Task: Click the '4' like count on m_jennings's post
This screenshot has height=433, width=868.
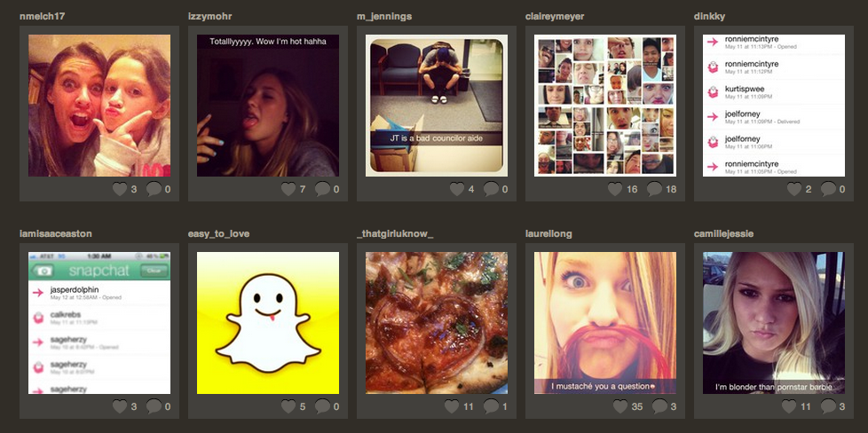Action: pyautogui.click(x=471, y=189)
